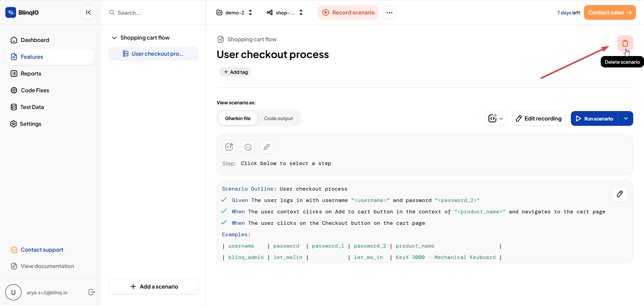Click the user avatar circle
The height and width of the screenshot is (306, 644).
[13, 292]
